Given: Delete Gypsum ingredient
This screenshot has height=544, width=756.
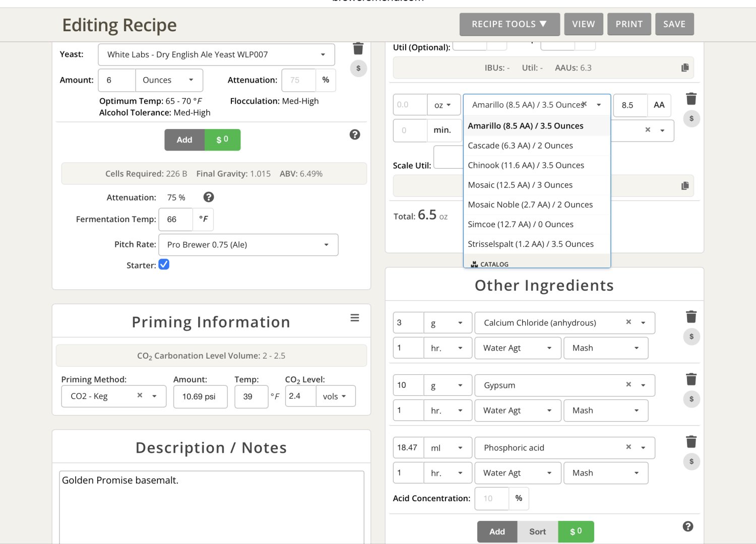Looking at the screenshot, I should (x=691, y=379).
